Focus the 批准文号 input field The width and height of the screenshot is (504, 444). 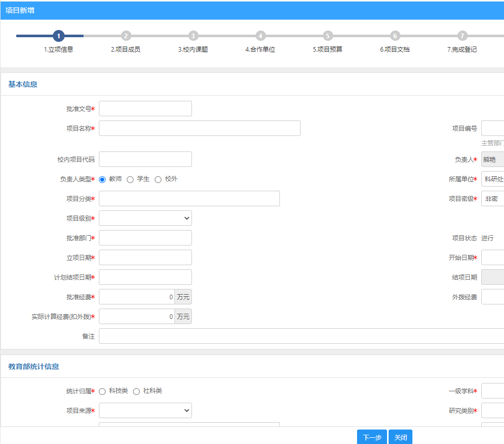click(145, 109)
